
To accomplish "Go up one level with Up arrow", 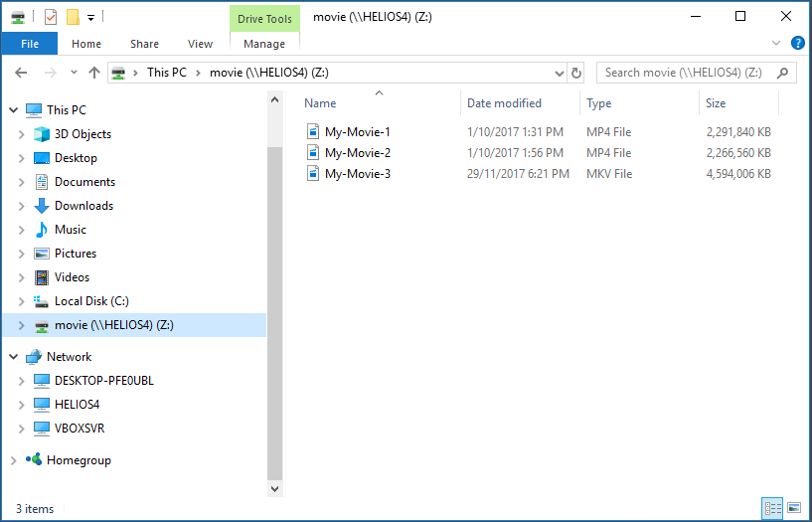I will [93, 73].
